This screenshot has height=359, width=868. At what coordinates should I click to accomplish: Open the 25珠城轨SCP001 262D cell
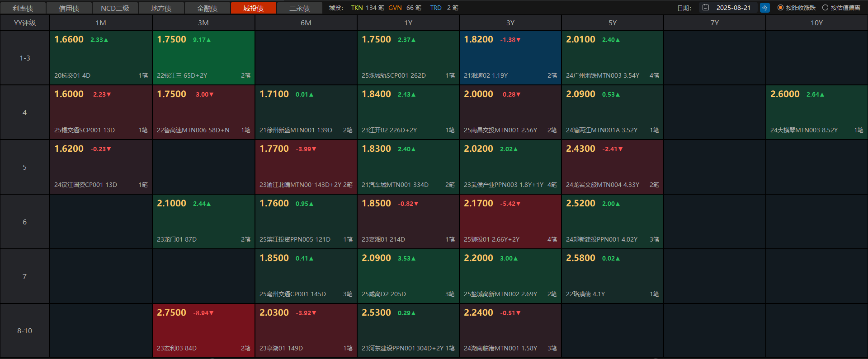(x=408, y=57)
